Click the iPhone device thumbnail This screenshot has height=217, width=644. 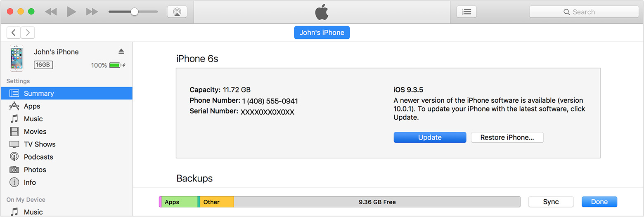click(17, 58)
